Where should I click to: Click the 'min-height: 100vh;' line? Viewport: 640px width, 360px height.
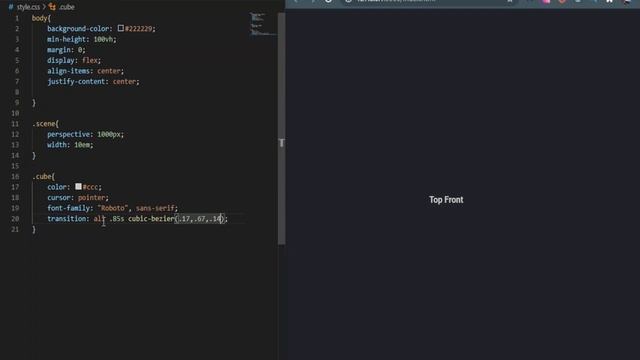coord(82,39)
